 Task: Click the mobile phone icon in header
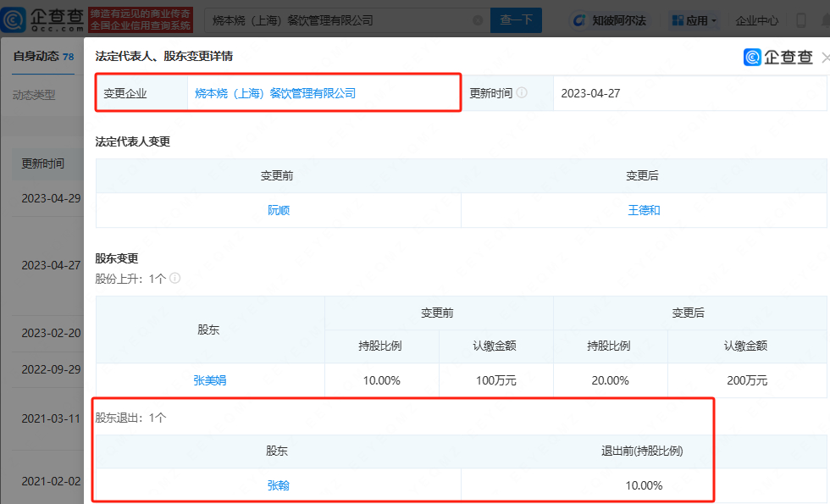pos(801,20)
